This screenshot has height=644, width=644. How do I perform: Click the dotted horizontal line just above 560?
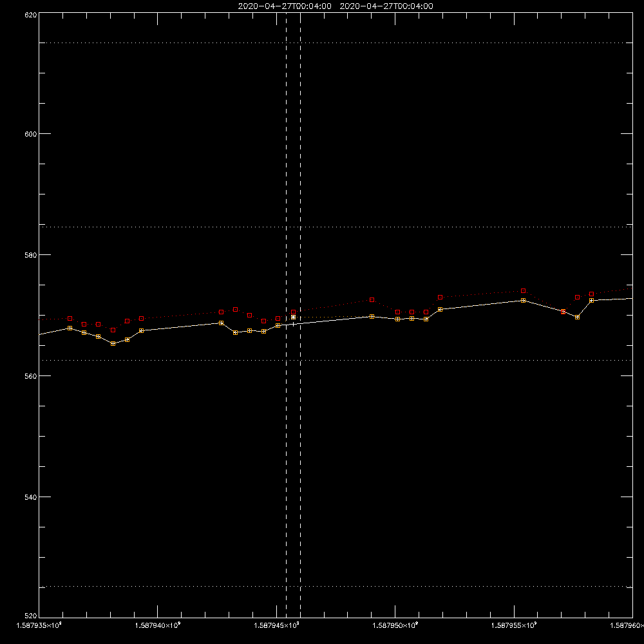pos(336,360)
